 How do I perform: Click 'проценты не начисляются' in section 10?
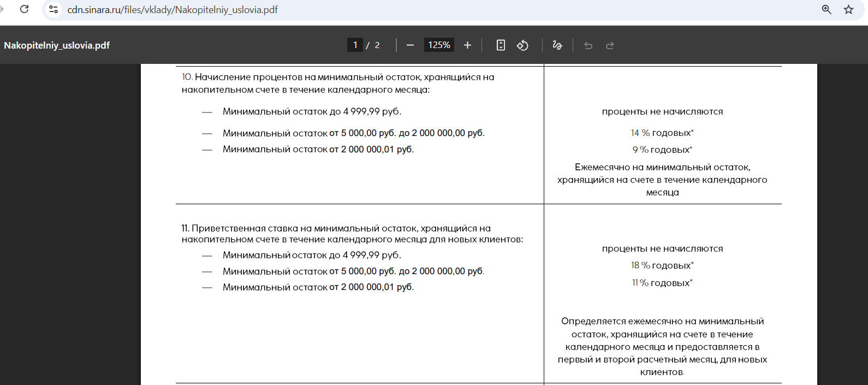pos(662,111)
